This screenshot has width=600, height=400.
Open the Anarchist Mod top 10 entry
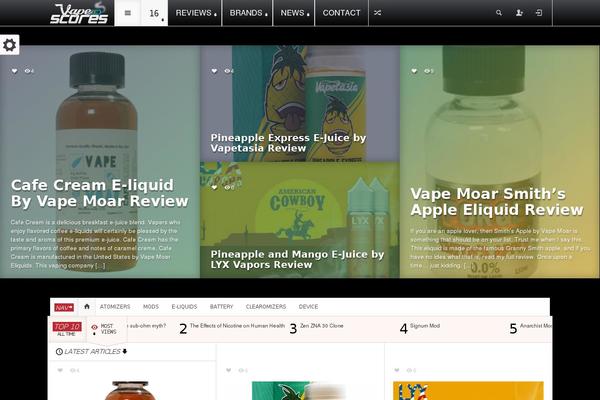tap(535, 326)
